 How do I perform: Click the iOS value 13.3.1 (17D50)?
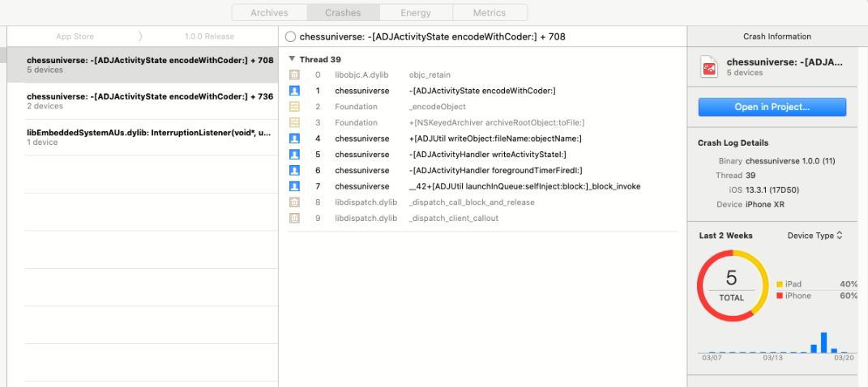click(772, 190)
